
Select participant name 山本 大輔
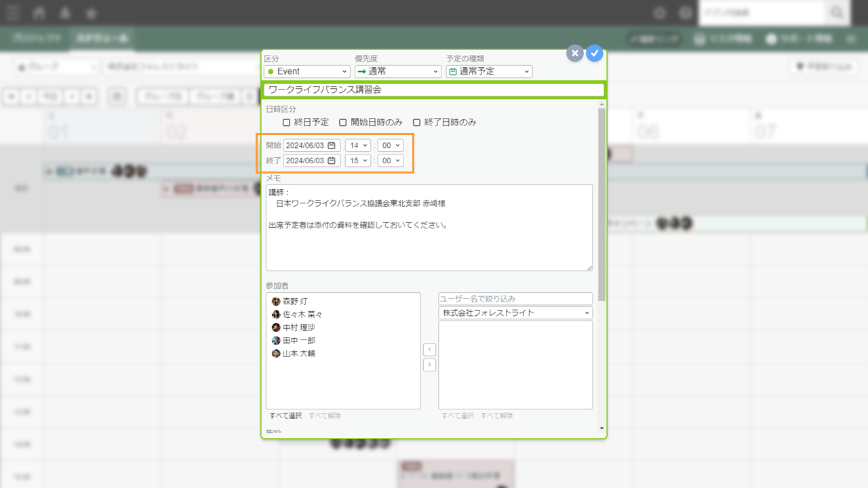tap(299, 354)
